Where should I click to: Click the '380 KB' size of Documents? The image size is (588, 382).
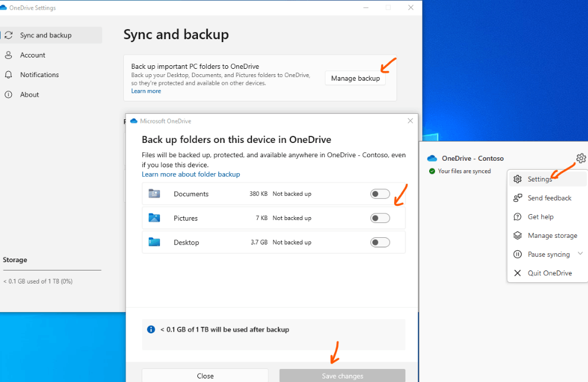[x=258, y=193]
